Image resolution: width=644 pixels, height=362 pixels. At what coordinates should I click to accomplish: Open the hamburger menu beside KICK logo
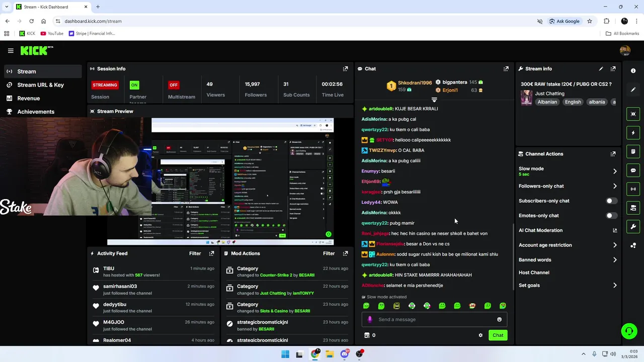(11, 51)
